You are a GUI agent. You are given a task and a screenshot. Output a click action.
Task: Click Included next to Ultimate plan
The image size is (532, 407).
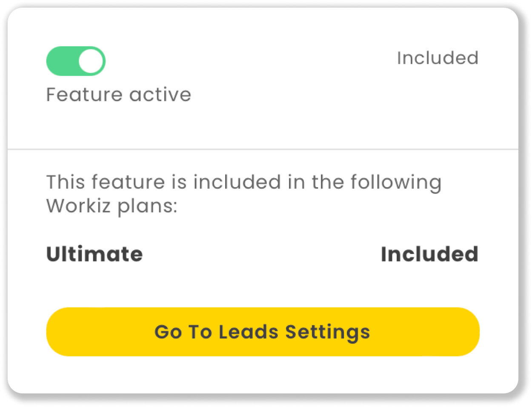tap(430, 254)
